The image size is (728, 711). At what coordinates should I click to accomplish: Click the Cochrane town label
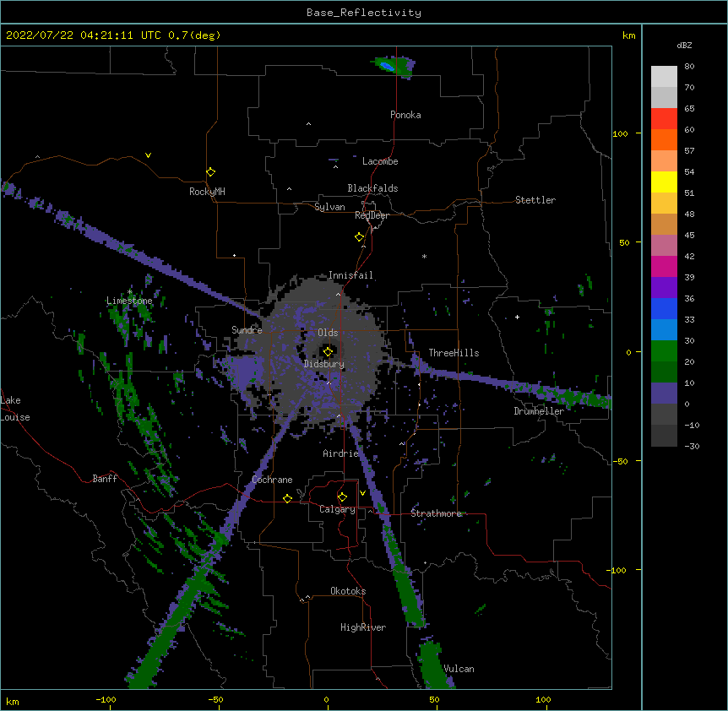pos(272,480)
